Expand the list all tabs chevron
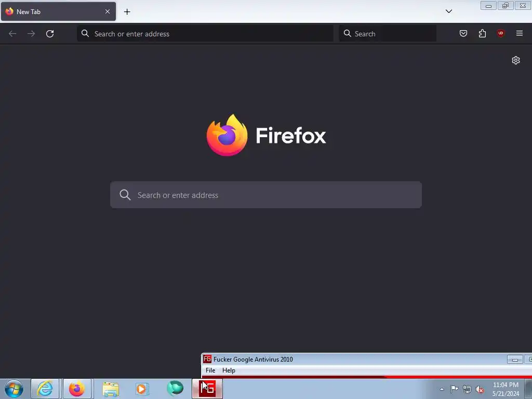 tap(448, 11)
